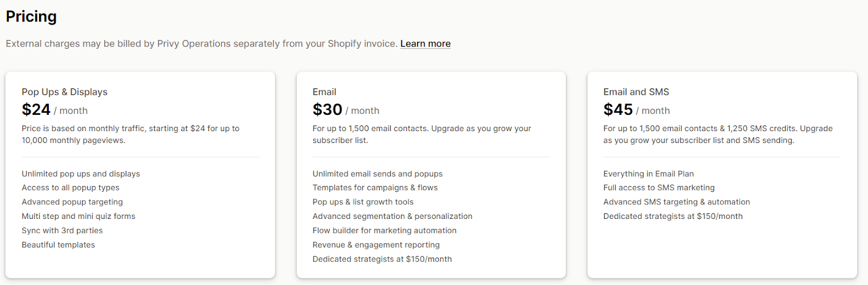Select Advanced popup targeting feature line

72,202
